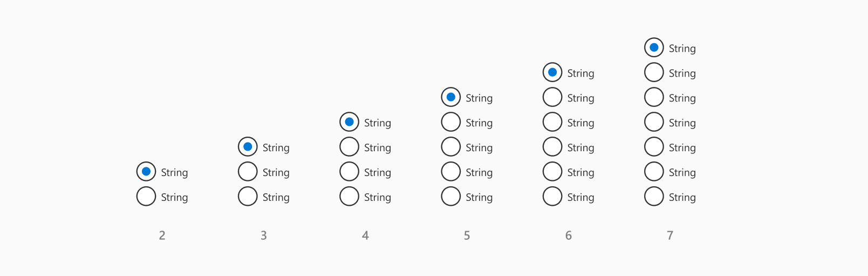The width and height of the screenshot is (868, 276).
Task: Select the middle radio in group 3
Action: click(248, 172)
